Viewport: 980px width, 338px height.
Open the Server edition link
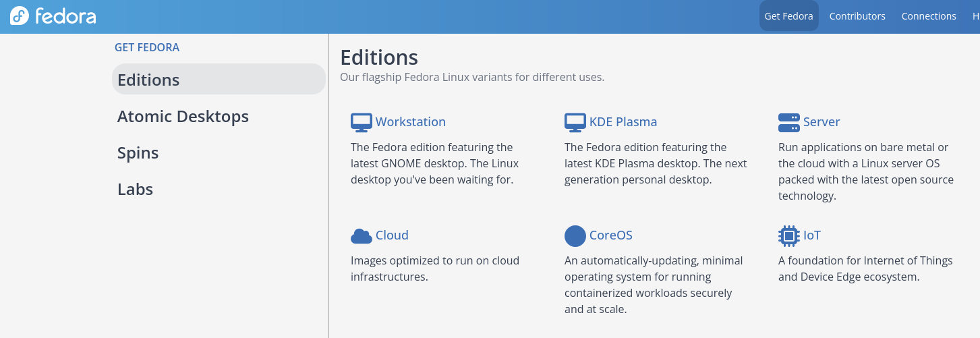(x=822, y=122)
